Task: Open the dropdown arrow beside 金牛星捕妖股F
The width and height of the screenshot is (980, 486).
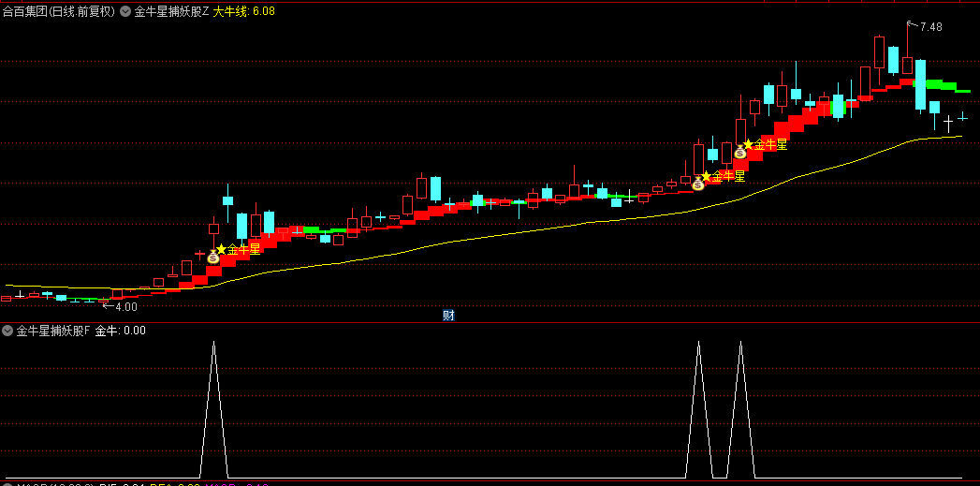Action: [7, 331]
